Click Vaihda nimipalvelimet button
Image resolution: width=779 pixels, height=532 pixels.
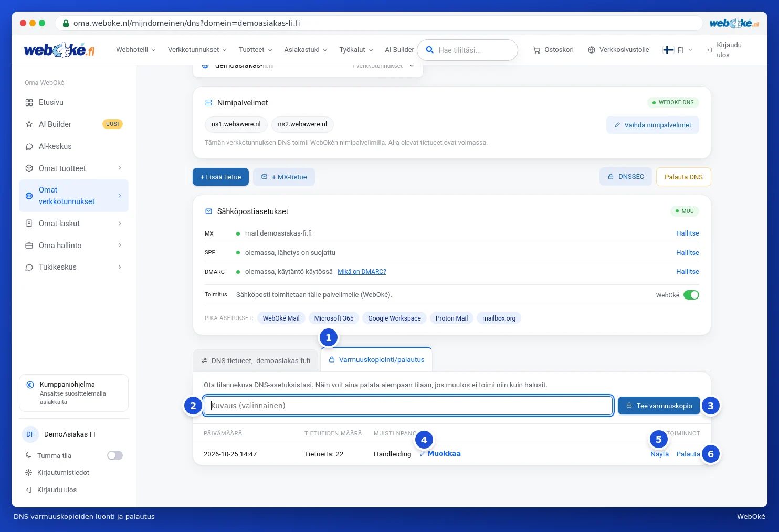pyautogui.click(x=652, y=125)
